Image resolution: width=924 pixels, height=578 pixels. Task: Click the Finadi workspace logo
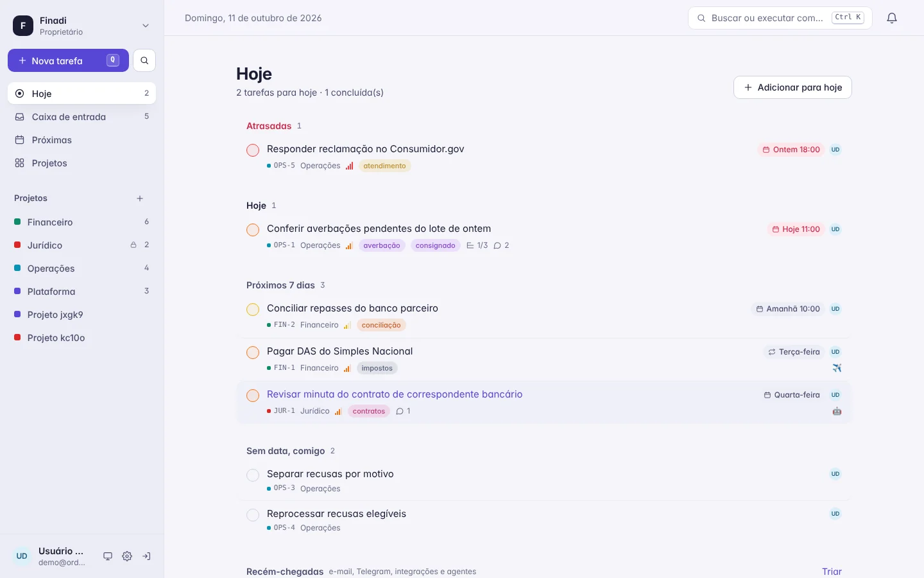(x=23, y=26)
